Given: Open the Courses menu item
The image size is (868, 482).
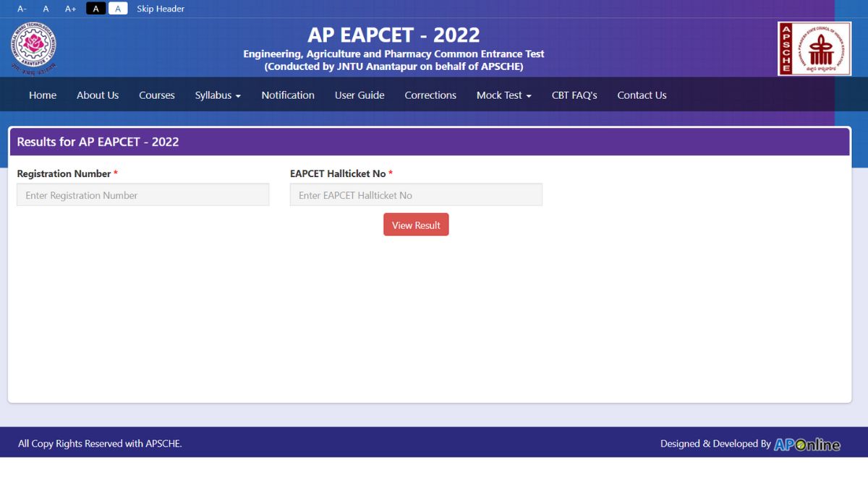Looking at the screenshot, I should tap(157, 95).
